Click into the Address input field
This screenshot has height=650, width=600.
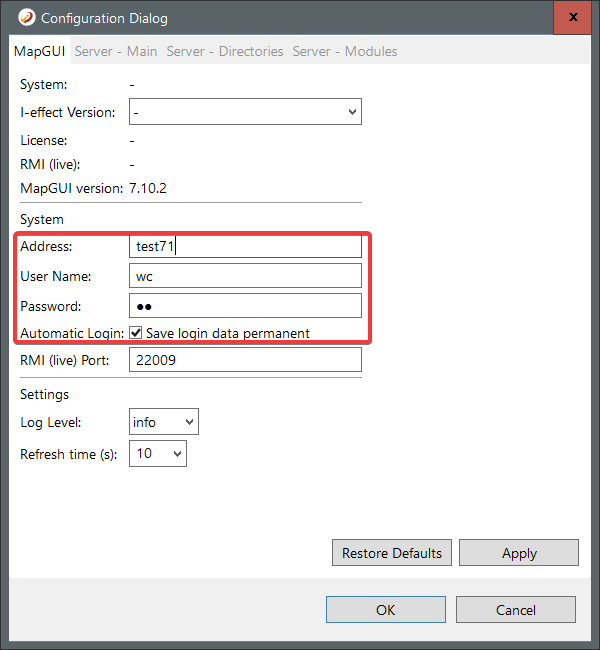point(245,246)
